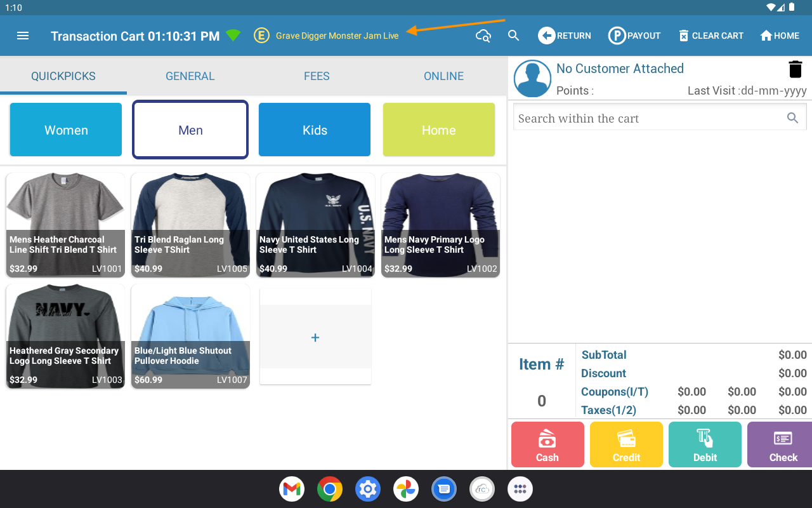The image size is (812, 508).
Task: Add Mens Heather Charcoal Line Shift T Shirt
Action: coord(65,225)
